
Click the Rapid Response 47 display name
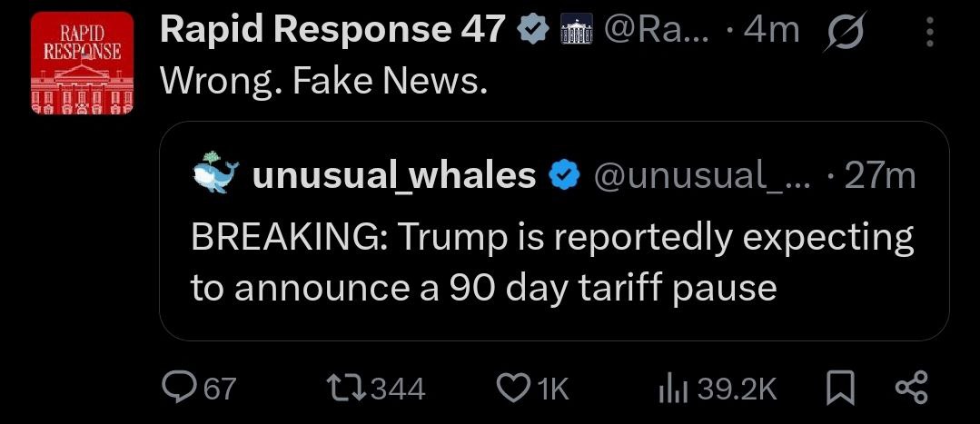[x=332, y=29]
